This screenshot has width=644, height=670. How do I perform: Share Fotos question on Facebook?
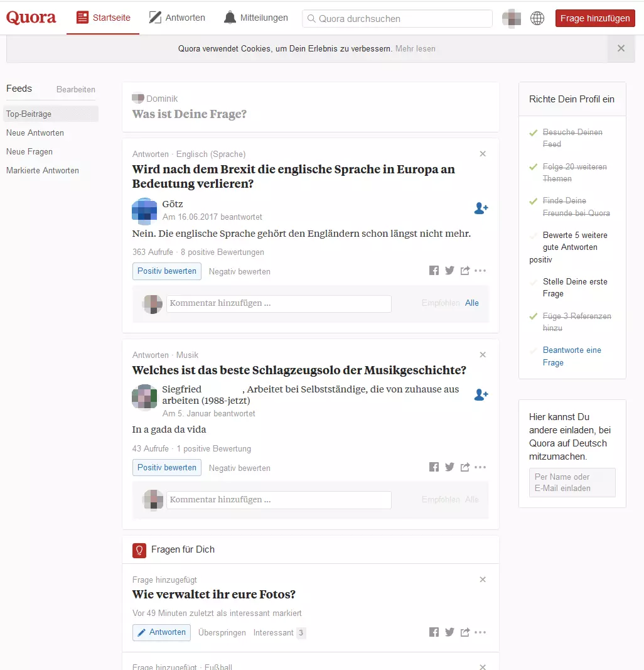click(434, 632)
